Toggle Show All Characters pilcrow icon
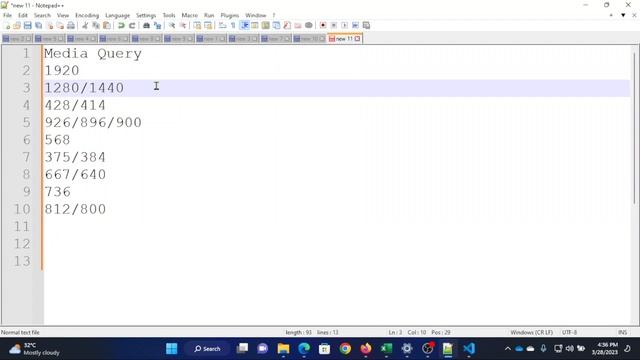640x360 pixels. click(x=233, y=26)
